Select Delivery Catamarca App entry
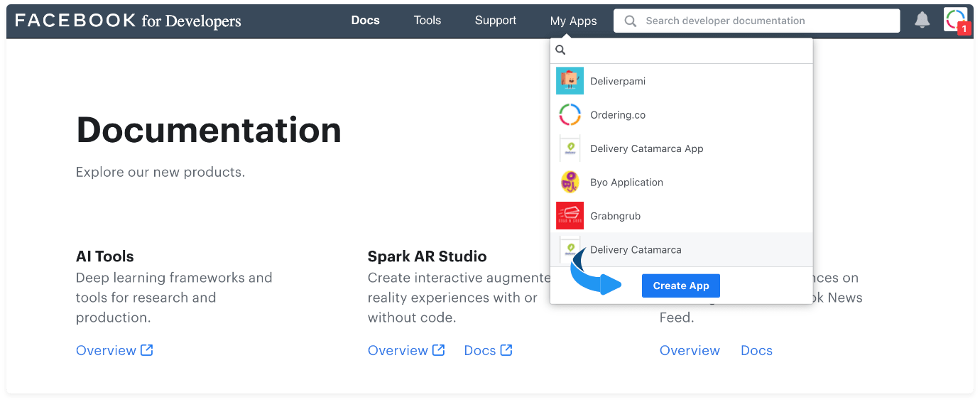This screenshot has height=402, width=980. [x=681, y=148]
